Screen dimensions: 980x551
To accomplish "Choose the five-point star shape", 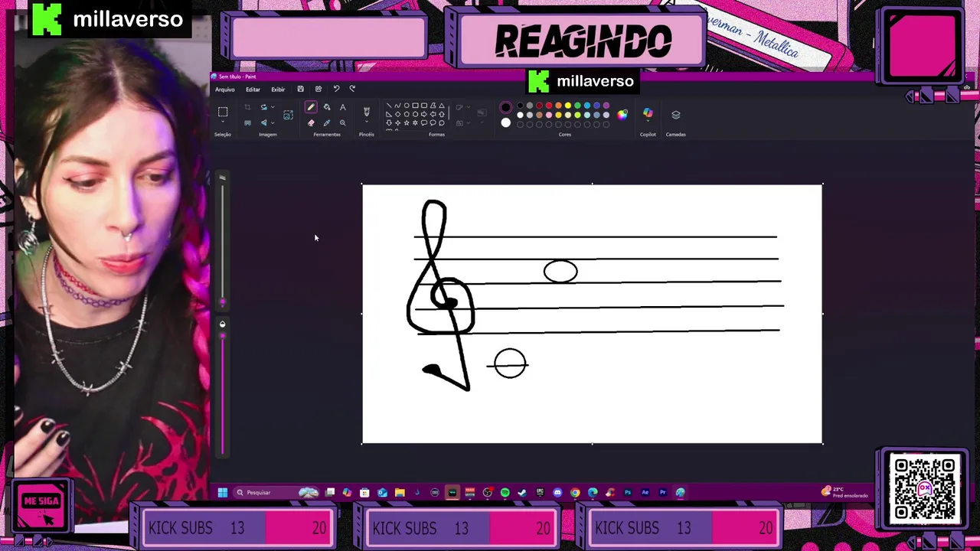I will point(407,123).
